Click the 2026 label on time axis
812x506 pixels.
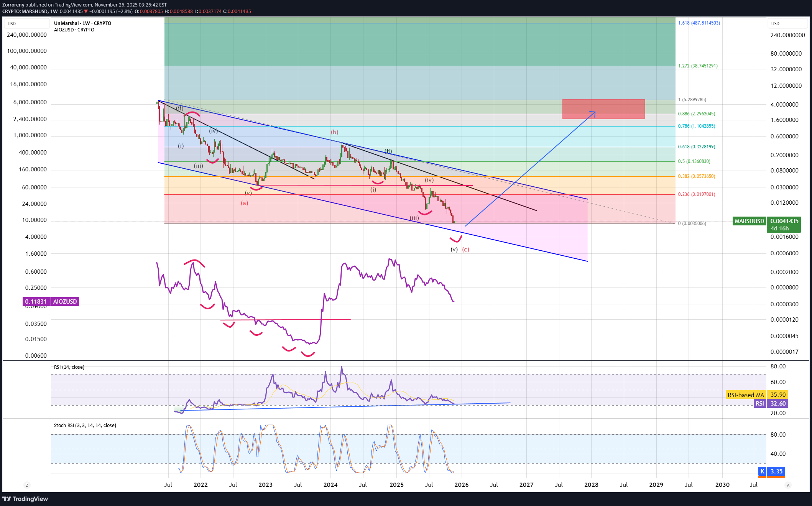click(461, 485)
